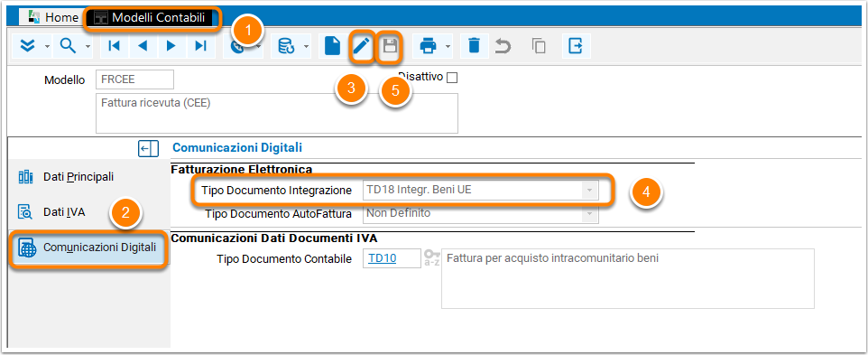Image resolution: width=868 pixels, height=355 pixels.
Task: Click the Tipo Documento Contabile label
Action: (x=284, y=258)
